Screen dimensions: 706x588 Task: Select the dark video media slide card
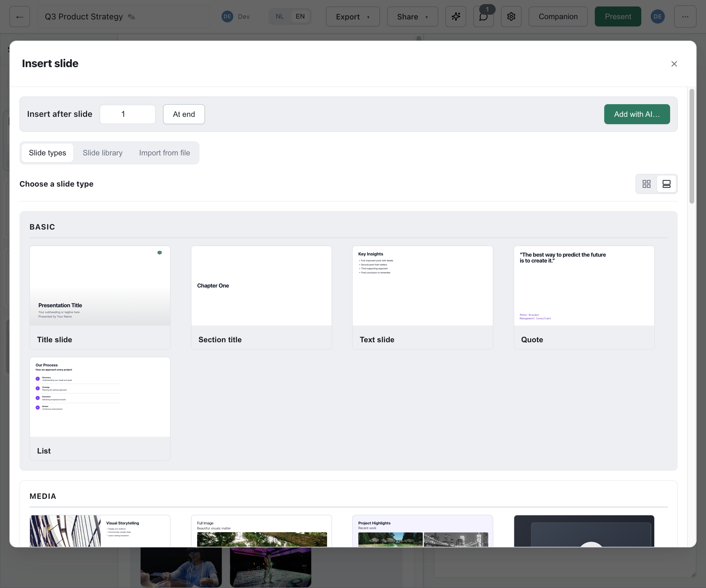tap(584, 531)
